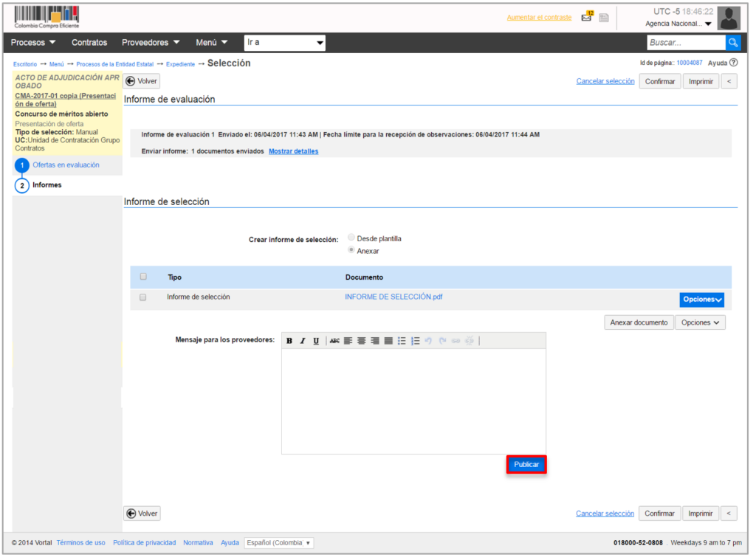Open the mail inbox with 12 notifications

(x=587, y=17)
